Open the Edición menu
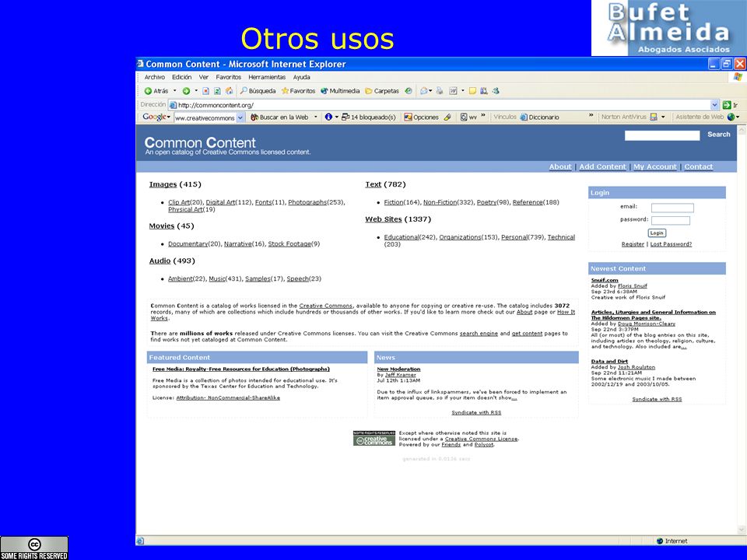 coord(181,77)
